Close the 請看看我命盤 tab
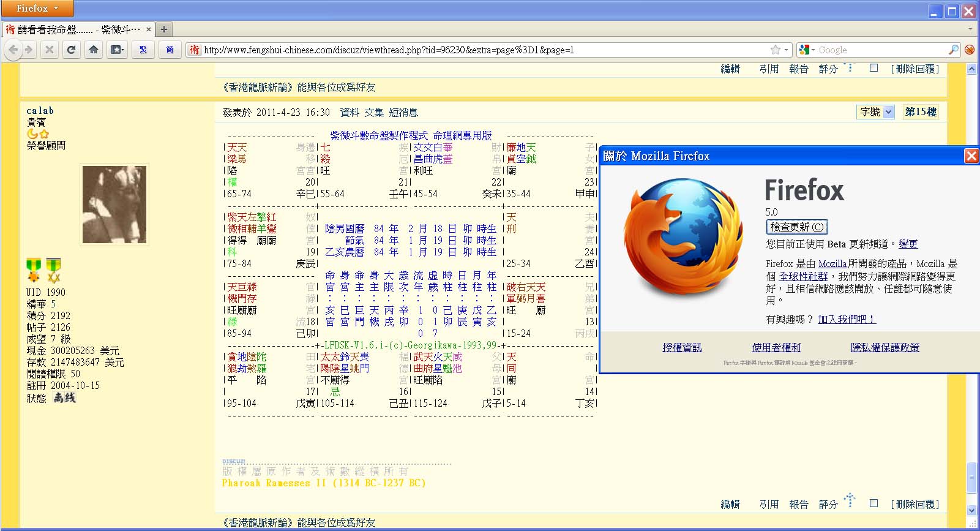 coord(148,29)
